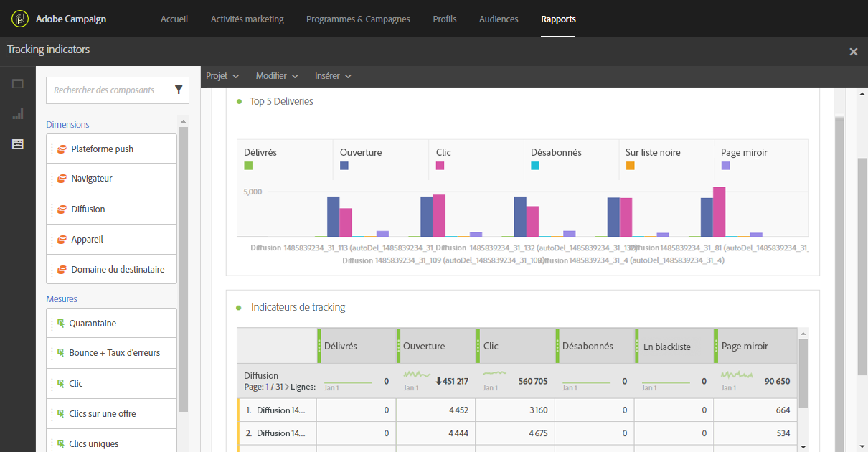Viewport: 868px width, 452px height.
Task: Select the Délivrés column header
Action: (357, 346)
